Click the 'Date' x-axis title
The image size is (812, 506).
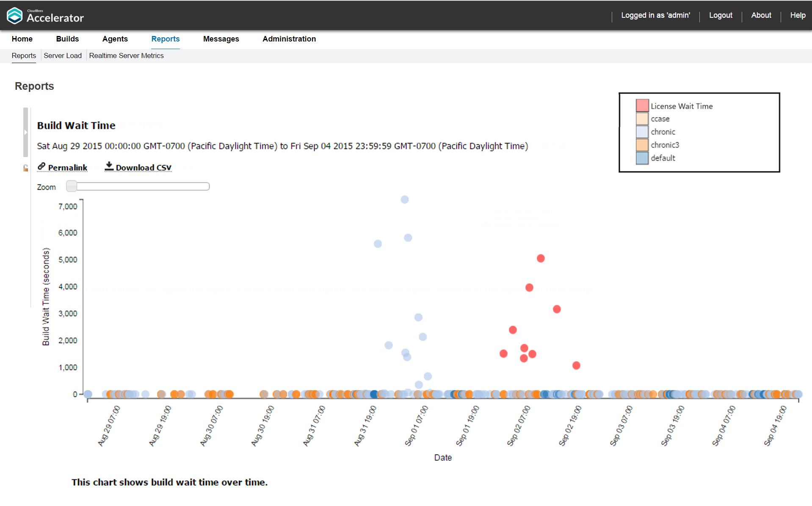[443, 458]
